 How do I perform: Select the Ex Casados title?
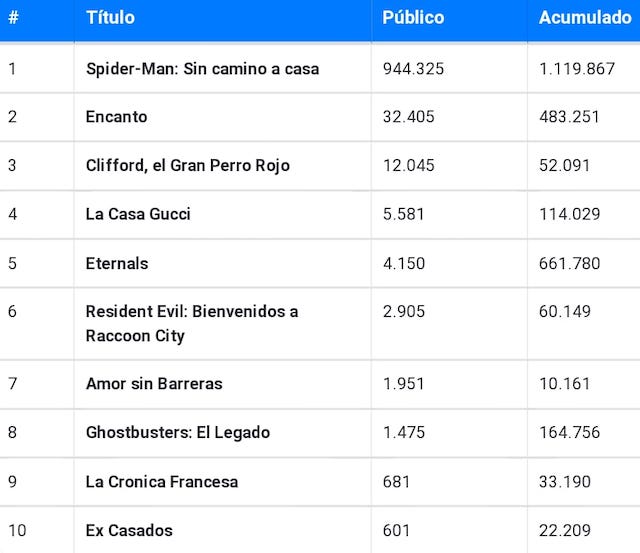[129, 531]
